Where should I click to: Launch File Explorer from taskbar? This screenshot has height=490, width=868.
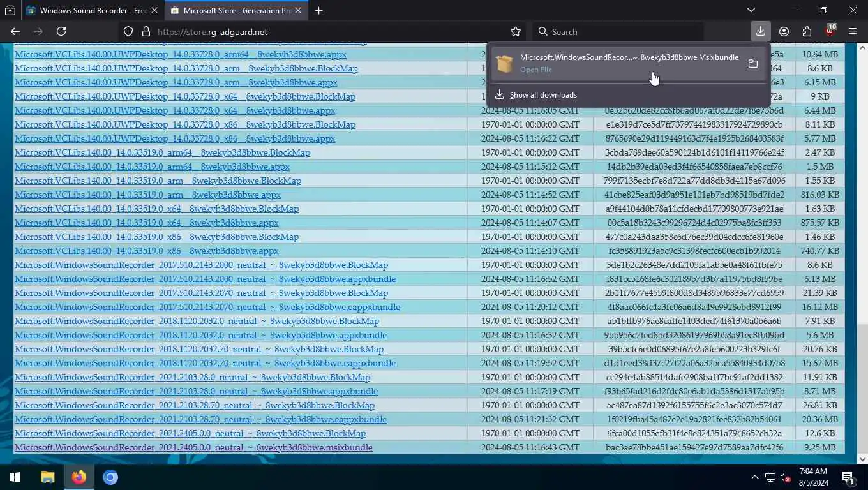[x=47, y=477]
